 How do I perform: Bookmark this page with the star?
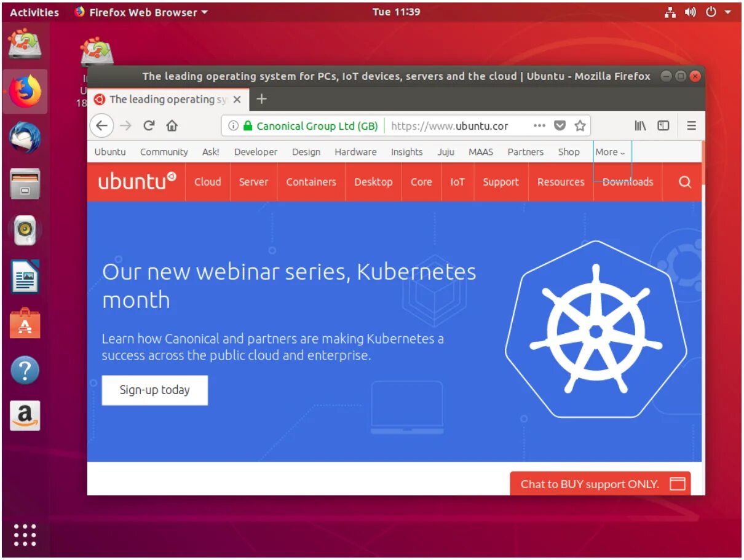(580, 126)
